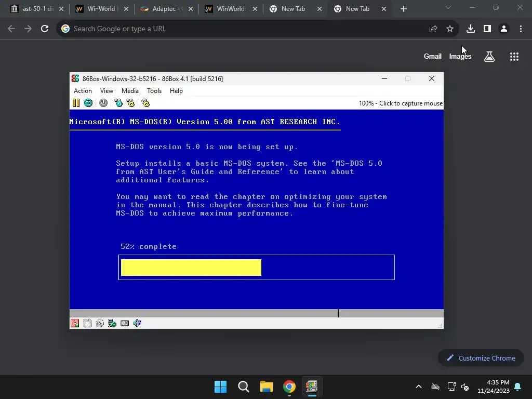Switch to the ast-50-1 browser tab

click(37, 9)
